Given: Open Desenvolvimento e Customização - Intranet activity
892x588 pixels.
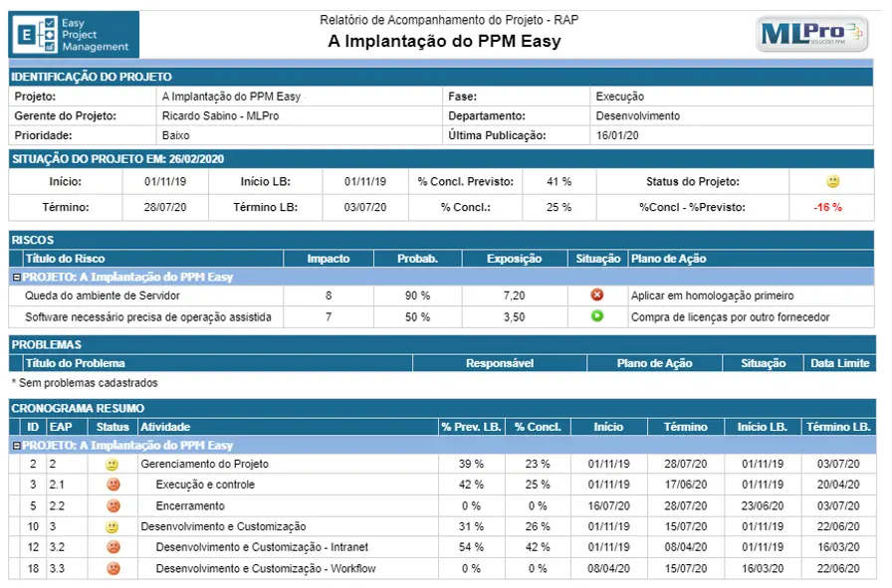Looking at the screenshot, I should point(262,547).
